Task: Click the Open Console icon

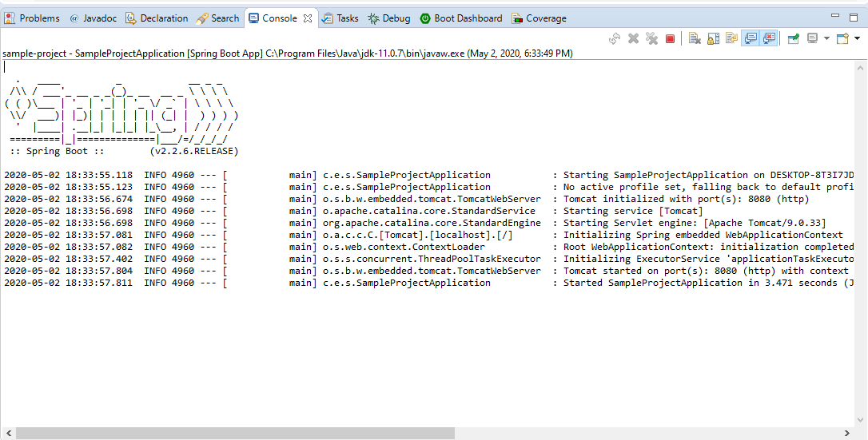Action: 842,38
